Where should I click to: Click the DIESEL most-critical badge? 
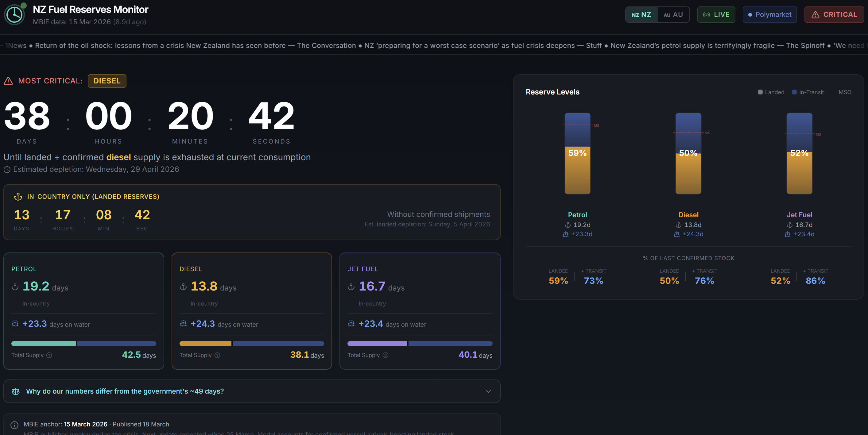107,81
